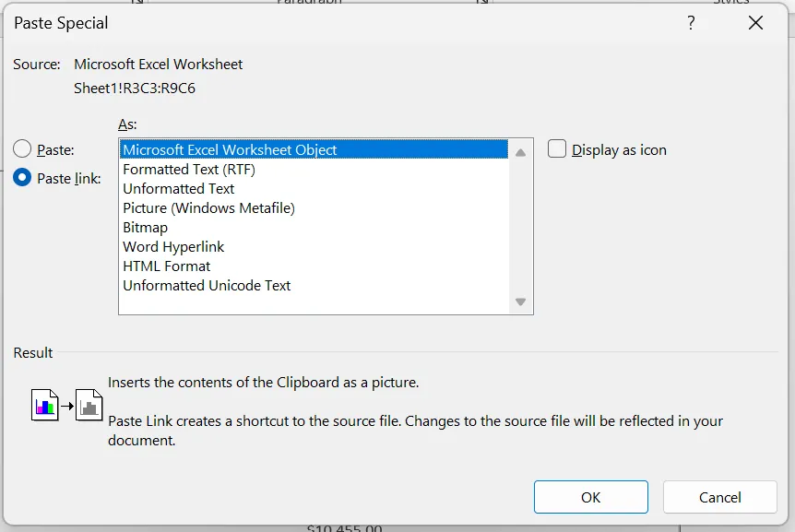Enable Display as icon checkbox
This screenshot has width=795, height=532.
click(557, 149)
